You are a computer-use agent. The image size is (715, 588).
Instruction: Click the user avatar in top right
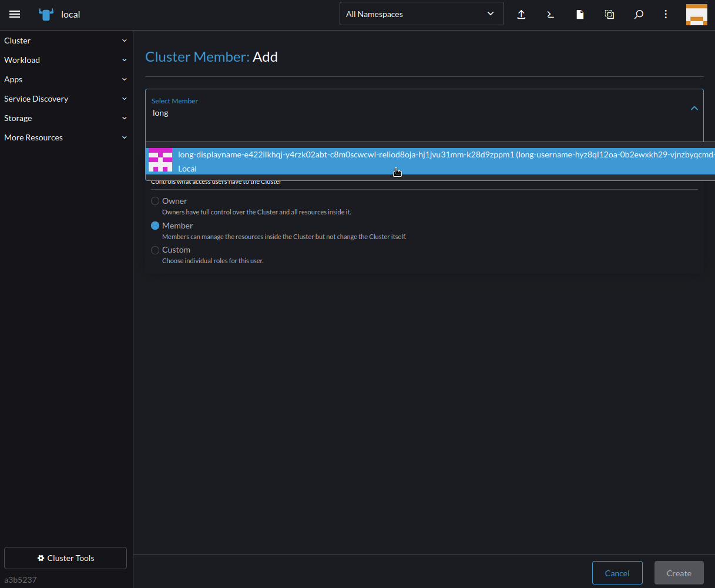697,14
